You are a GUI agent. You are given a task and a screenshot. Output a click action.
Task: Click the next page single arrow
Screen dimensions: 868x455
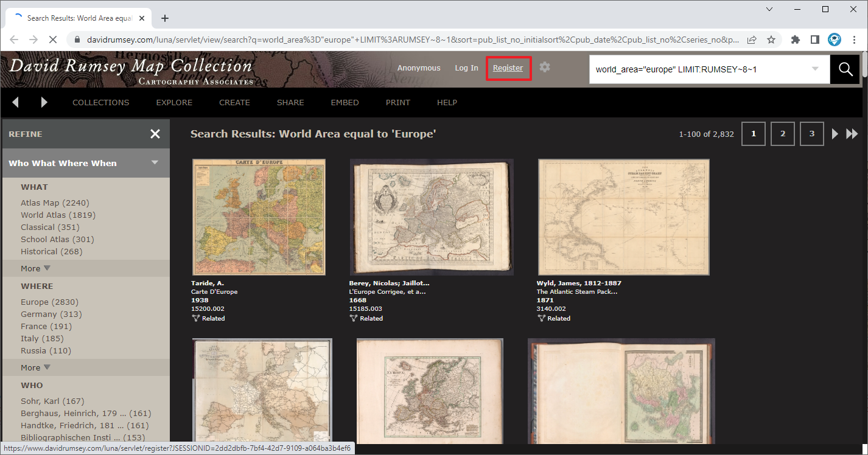pos(835,134)
